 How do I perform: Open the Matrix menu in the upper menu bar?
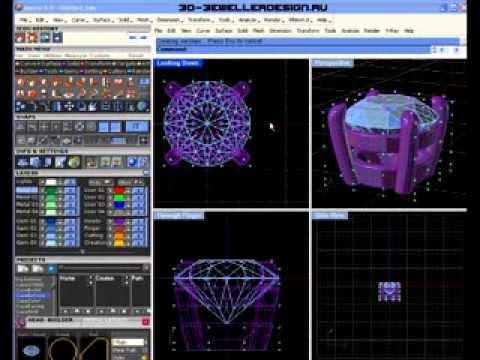pos(299,20)
